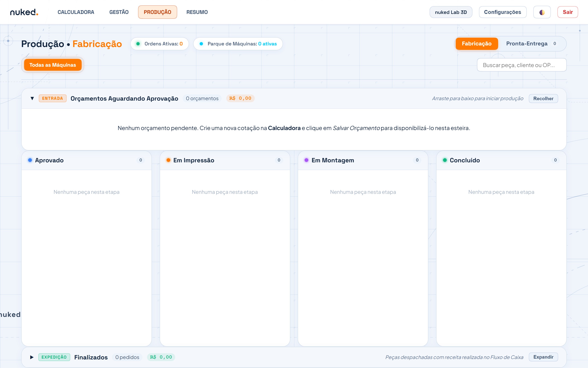Image resolution: width=588 pixels, height=368 pixels.
Task: Collapse the Orçamentos Aguardando Aprovação triangle
Action: point(32,98)
